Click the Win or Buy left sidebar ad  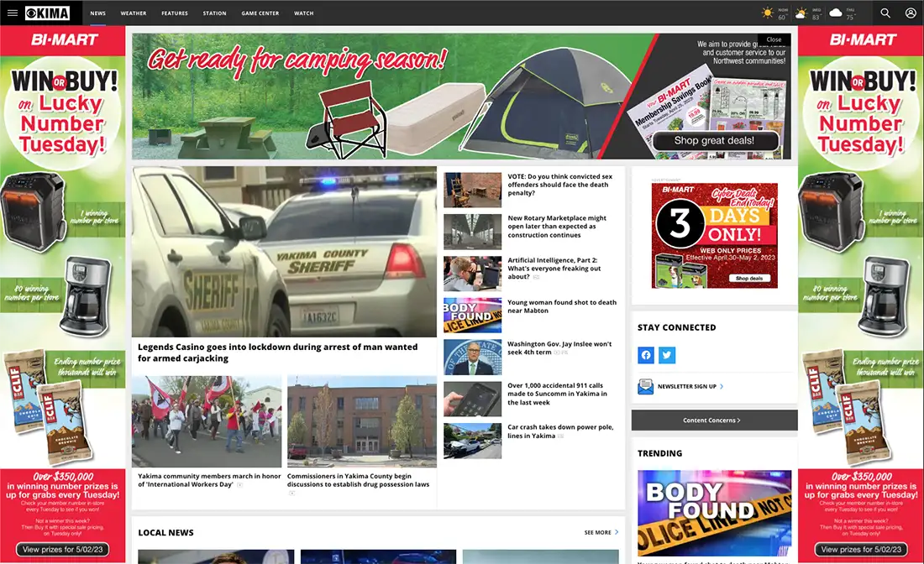pos(62,295)
